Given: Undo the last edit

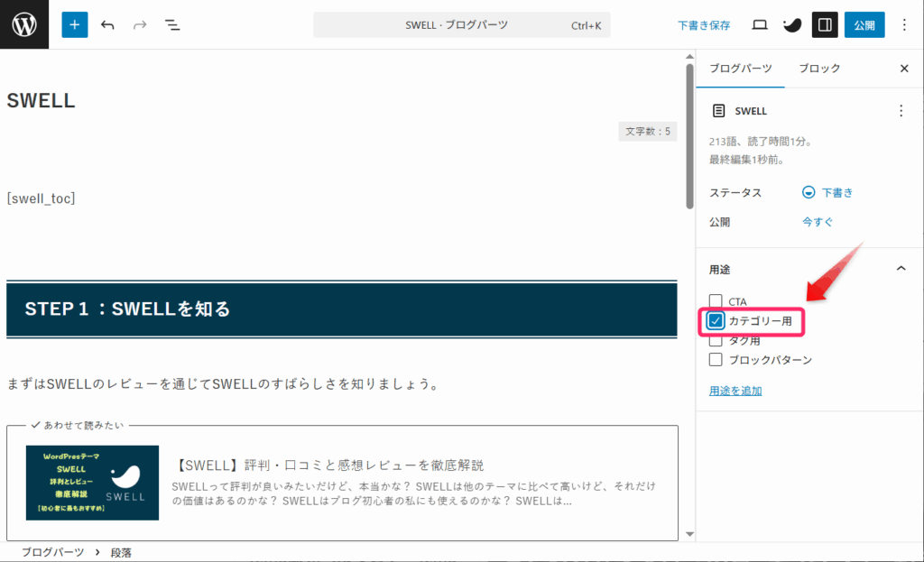Looking at the screenshot, I should pyautogui.click(x=107, y=24).
